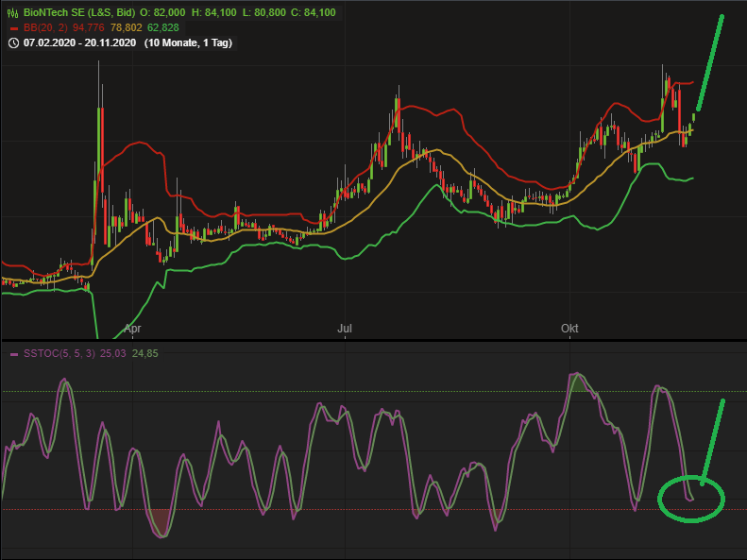The image size is (747, 560).
Task: Click the purple SSTOC legend marker
Action: [x=14, y=354]
